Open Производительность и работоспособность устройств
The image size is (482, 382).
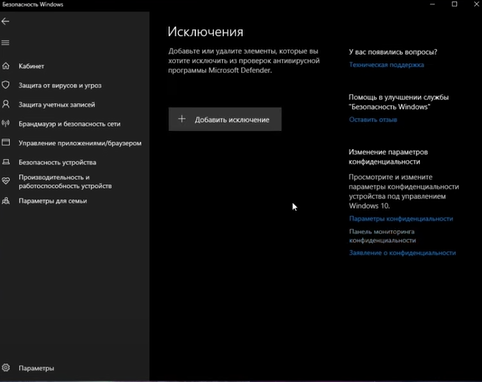click(x=65, y=181)
